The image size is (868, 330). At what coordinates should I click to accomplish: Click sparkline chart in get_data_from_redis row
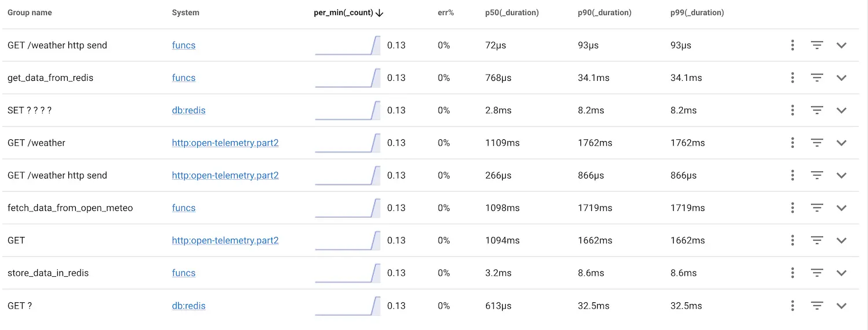[348, 78]
